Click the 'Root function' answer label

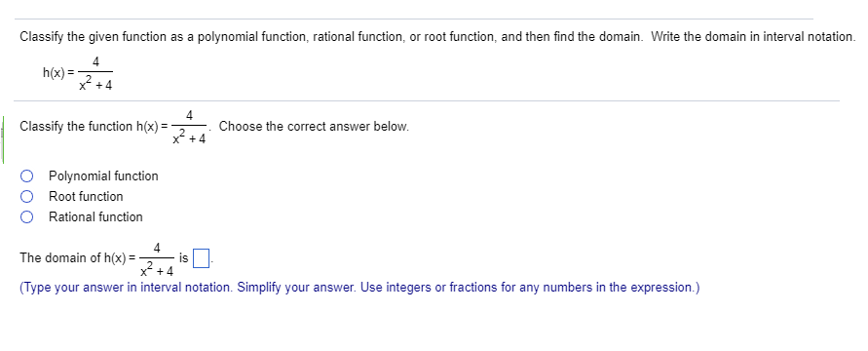pyautogui.click(x=86, y=197)
